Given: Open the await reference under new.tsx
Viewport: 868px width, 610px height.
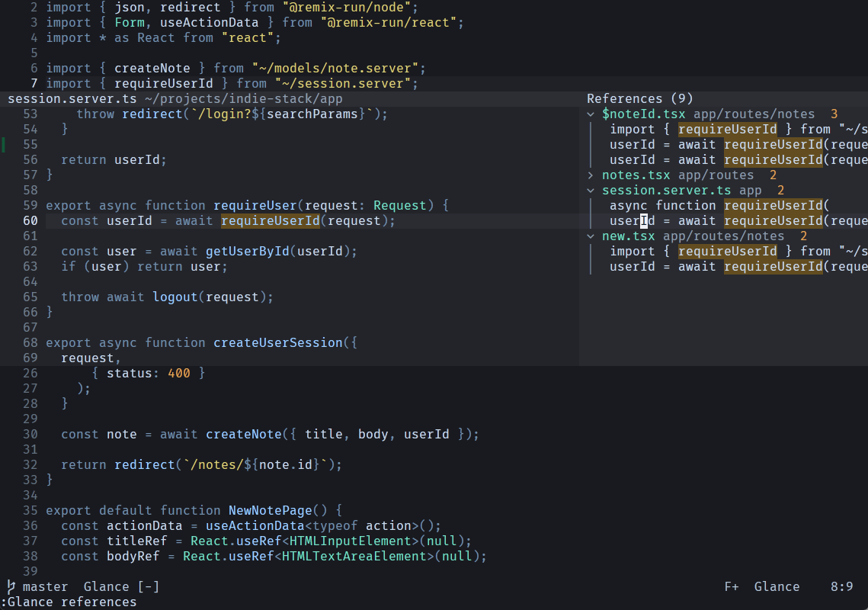Looking at the screenshot, I should pos(738,267).
